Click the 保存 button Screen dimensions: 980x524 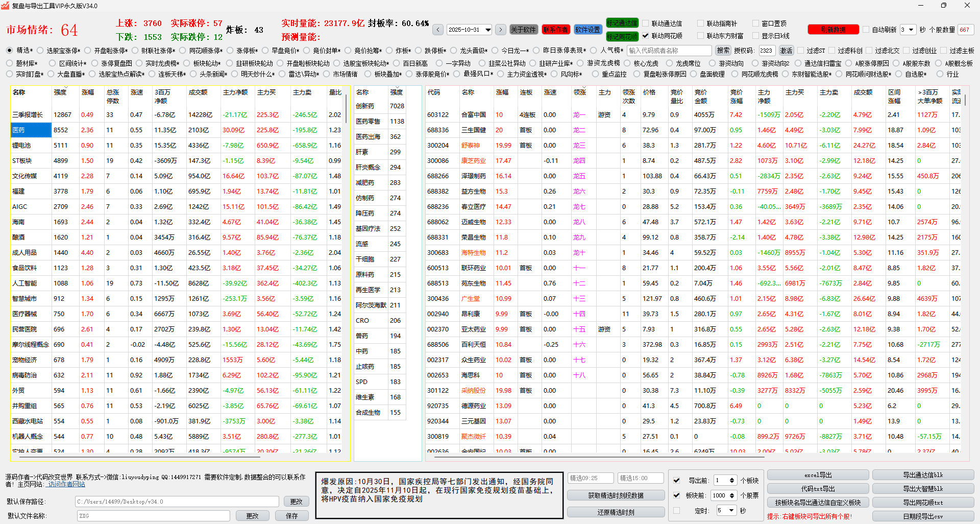pyautogui.click(x=291, y=516)
